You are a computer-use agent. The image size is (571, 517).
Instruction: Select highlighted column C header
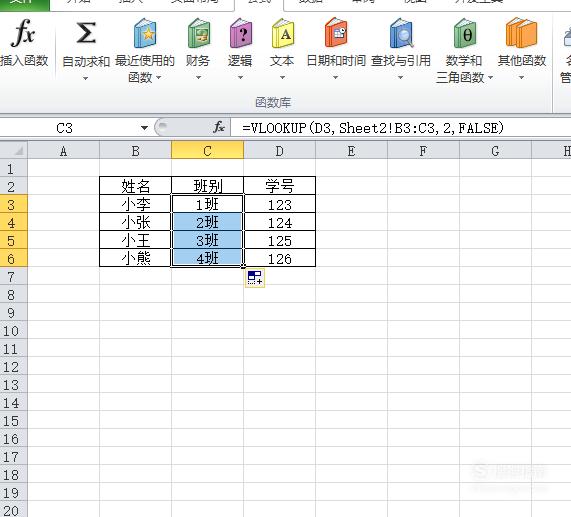207,150
